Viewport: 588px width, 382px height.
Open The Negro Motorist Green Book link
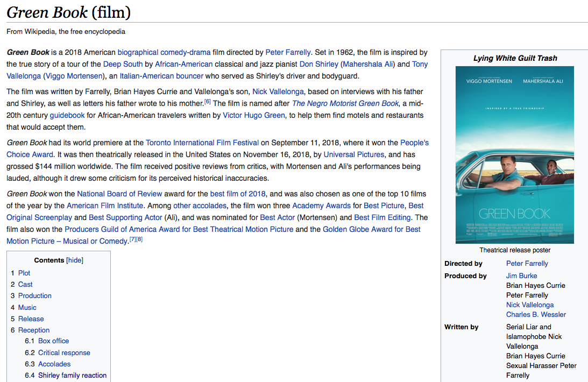click(x=345, y=103)
